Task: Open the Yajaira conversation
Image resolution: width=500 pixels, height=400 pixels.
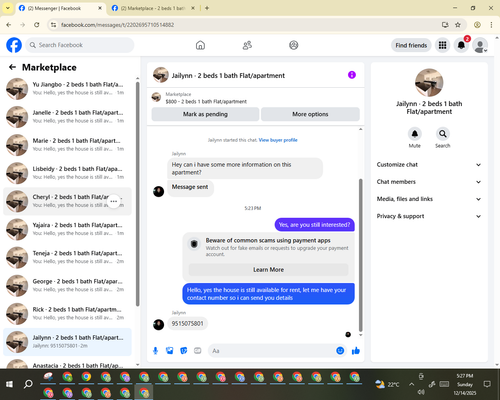Action: pyautogui.click(x=68, y=229)
